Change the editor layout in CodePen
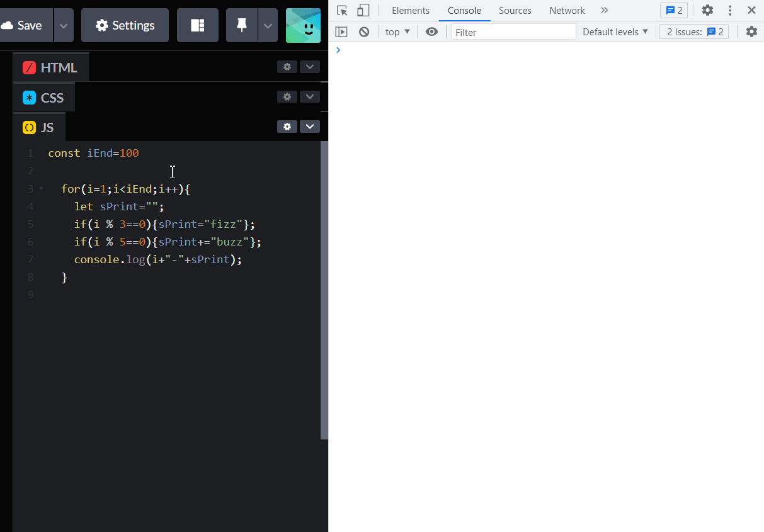This screenshot has width=764, height=532. [x=197, y=25]
